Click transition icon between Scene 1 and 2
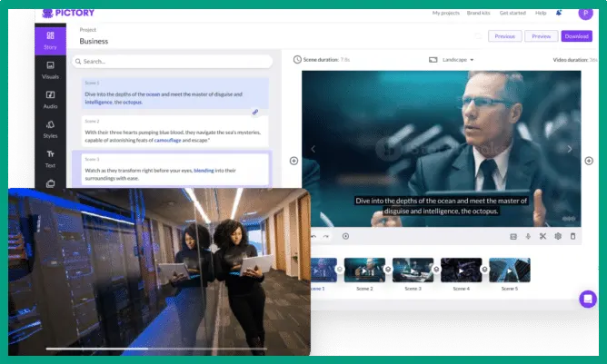 tap(340, 270)
